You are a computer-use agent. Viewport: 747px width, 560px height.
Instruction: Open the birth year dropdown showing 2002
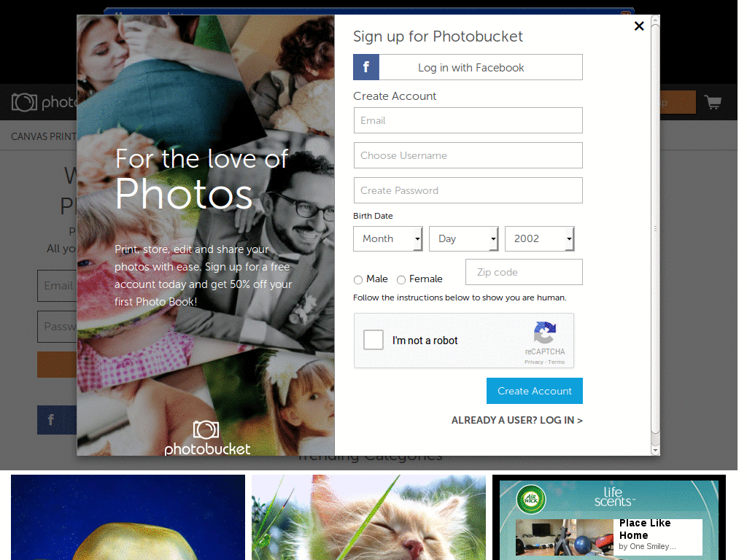click(x=539, y=238)
